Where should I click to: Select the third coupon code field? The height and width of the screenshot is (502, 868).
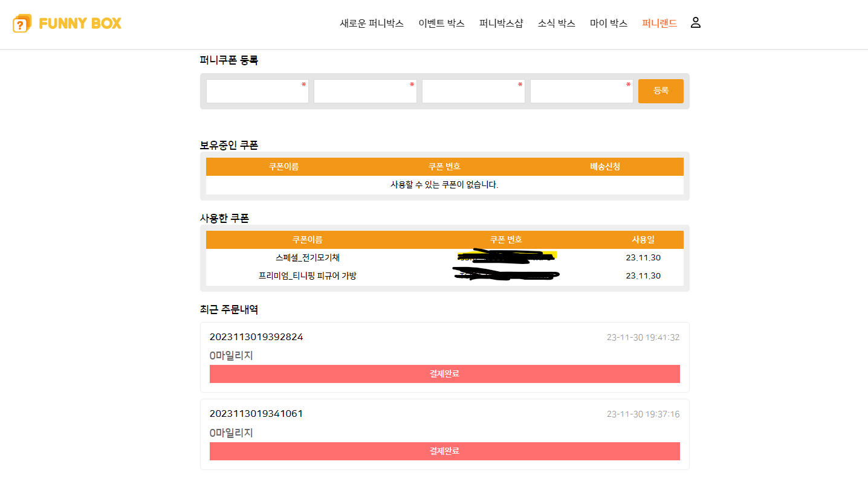point(473,91)
